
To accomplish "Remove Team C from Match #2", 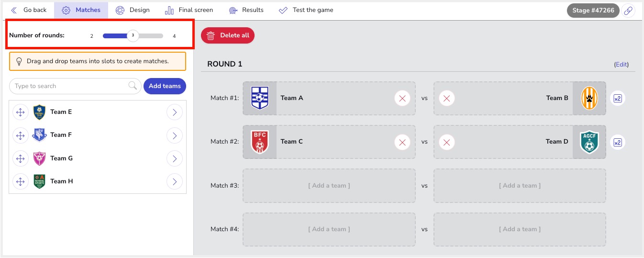I will (402, 142).
